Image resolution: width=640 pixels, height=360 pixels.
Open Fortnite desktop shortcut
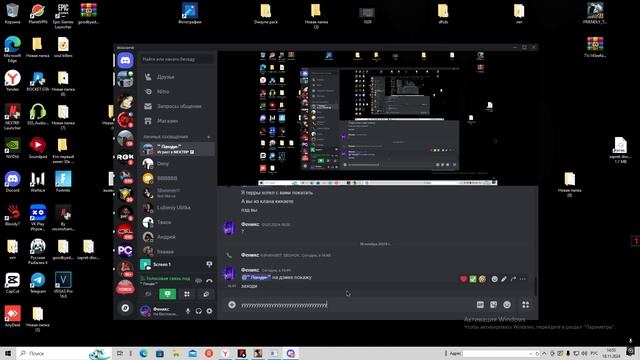pyautogui.click(x=63, y=182)
